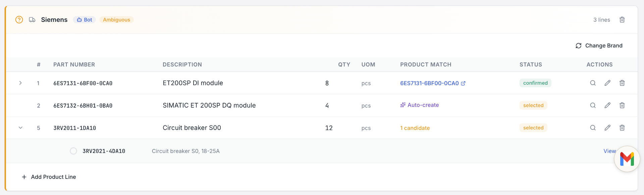Search product for SIMATIC ET 200SP DQ module
The height and width of the screenshot is (195, 644).
point(593,106)
